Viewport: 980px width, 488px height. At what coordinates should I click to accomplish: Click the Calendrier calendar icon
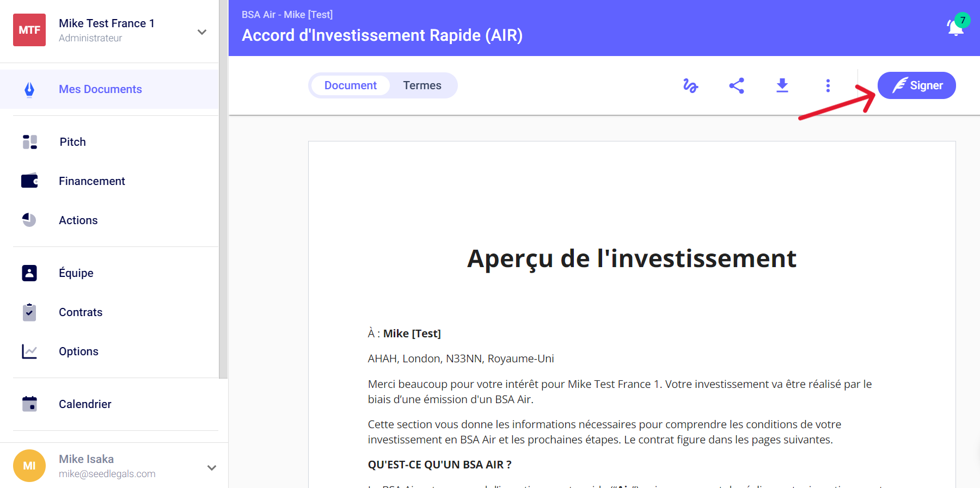(29, 404)
